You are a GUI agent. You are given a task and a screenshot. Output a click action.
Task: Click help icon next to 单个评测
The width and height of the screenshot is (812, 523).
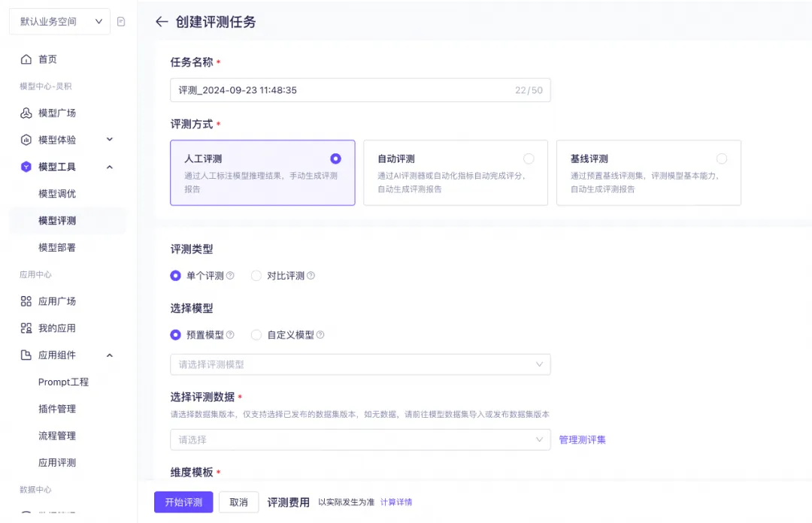pyautogui.click(x=230, y=276)
